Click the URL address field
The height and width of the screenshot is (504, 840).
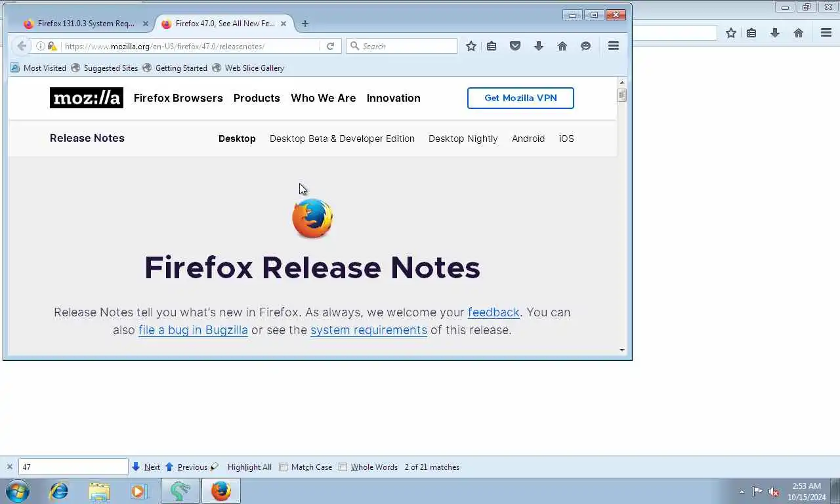[190, 46]
